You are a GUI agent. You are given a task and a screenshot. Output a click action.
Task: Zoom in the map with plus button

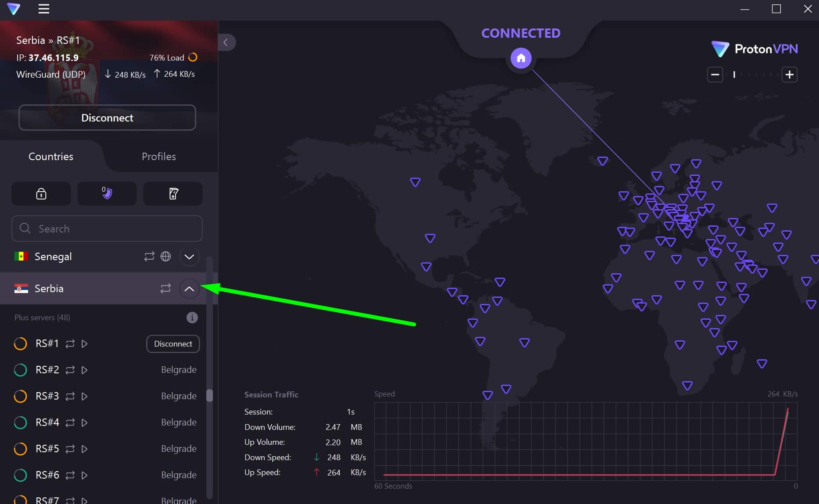789,75
